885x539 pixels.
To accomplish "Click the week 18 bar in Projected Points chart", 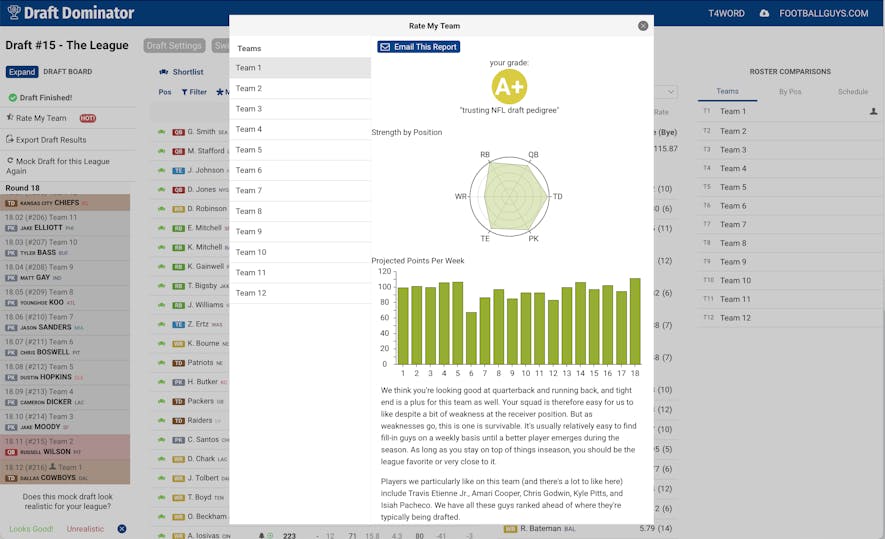I will point(635,321).
